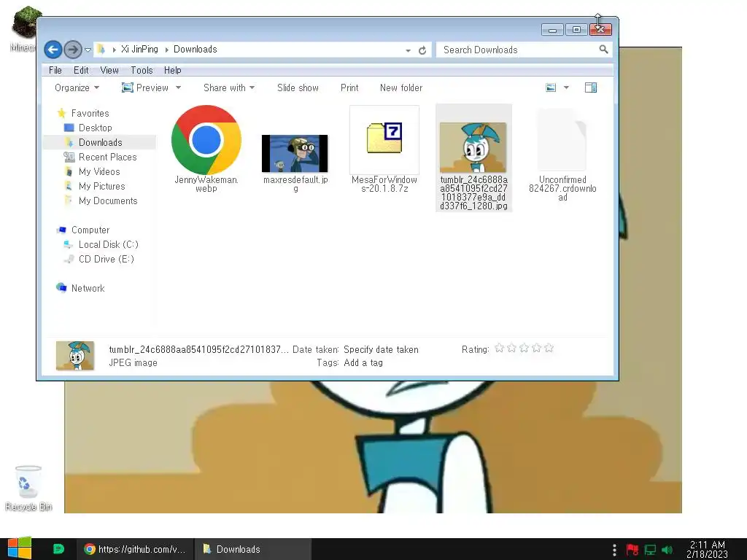Open Recent Places
The height and width of the screenshot is (560, 747).
pos(108,157)
